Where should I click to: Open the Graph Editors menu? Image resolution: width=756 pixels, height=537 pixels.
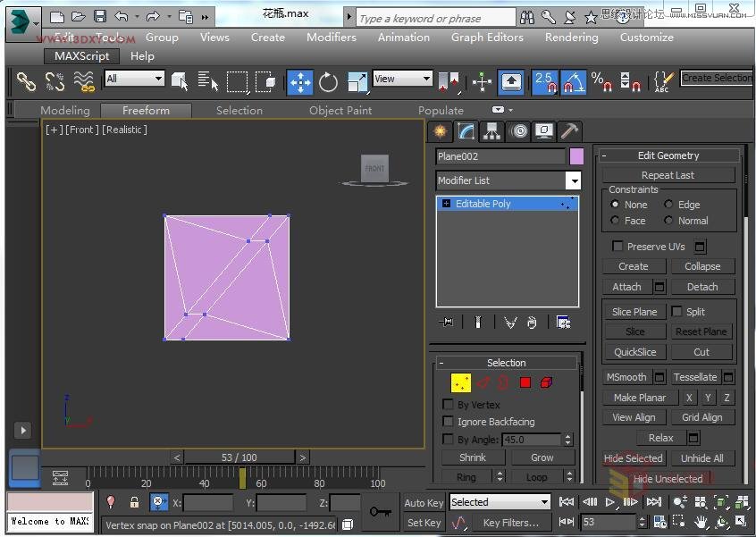click(487, 38)
